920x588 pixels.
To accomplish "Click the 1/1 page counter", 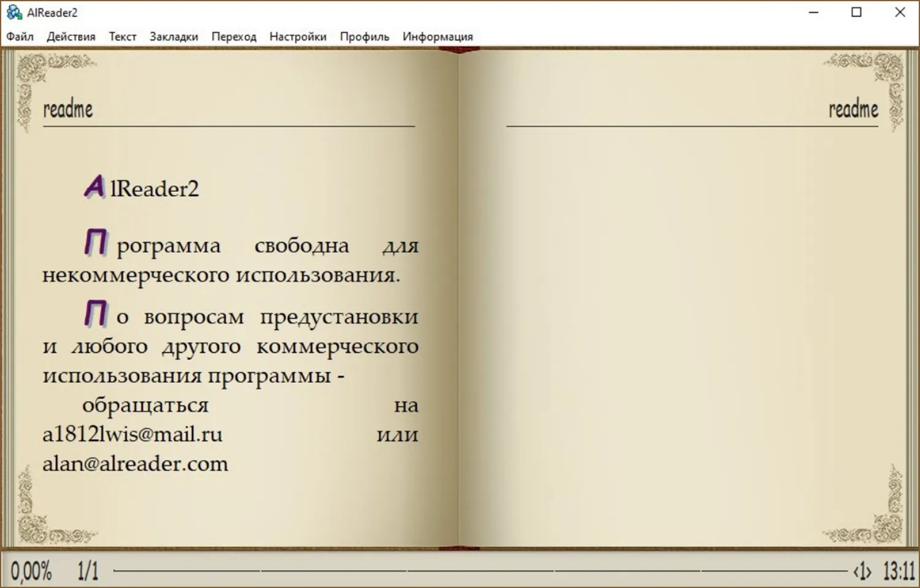I will [88, 571].
